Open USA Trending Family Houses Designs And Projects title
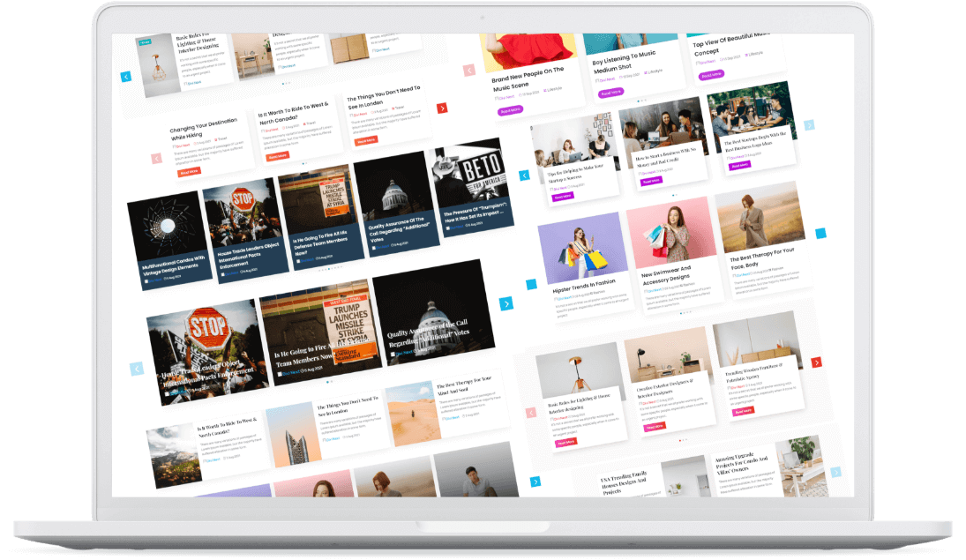 tap(624, 483)
